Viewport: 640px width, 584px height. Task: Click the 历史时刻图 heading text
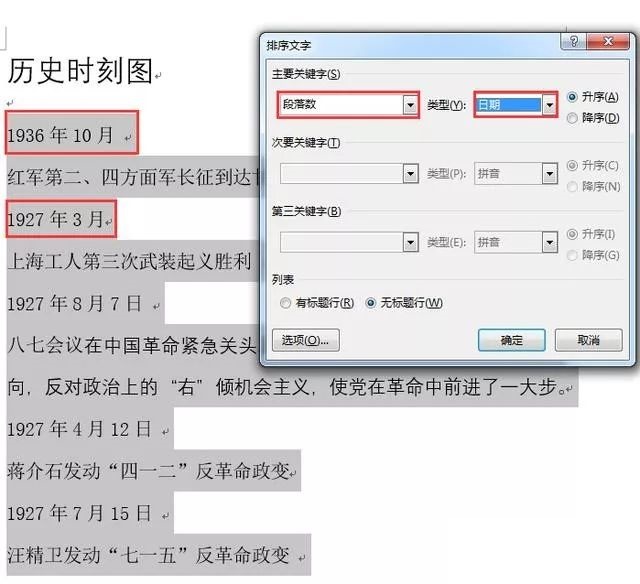point(80,71)
